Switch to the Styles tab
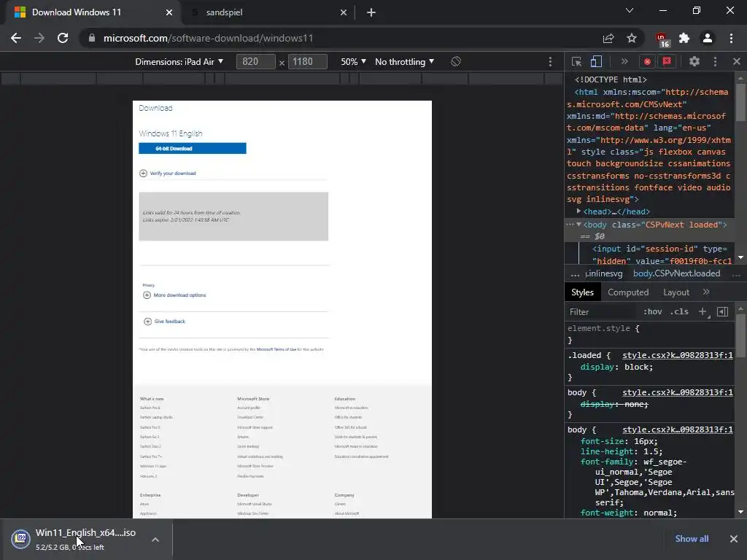The image size is (747, 560). [582, 292]
